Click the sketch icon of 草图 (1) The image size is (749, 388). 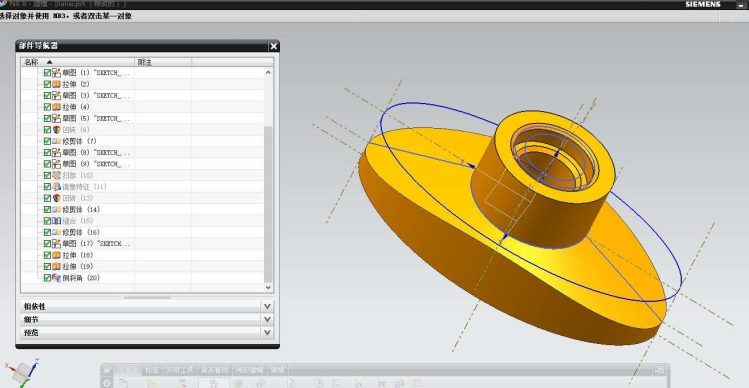[x=56, y=73]
